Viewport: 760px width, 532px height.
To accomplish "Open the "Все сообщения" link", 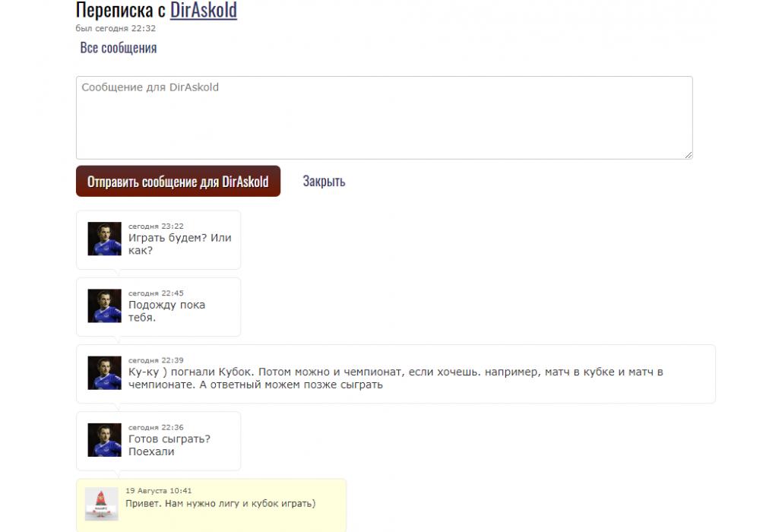I will (x=119, y=48).
